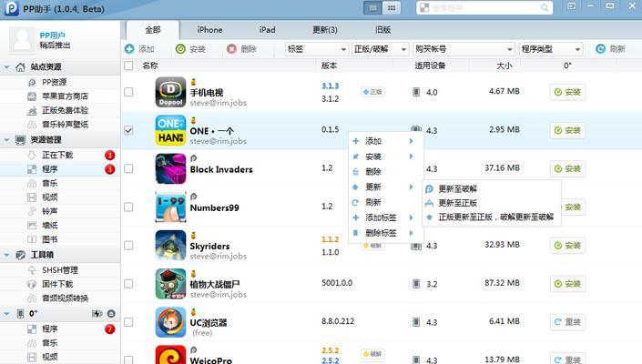The width and height of the screenshot is (642, 364).
Task: Switch to the 全部 tab
Action: click(x=153, y=30)
